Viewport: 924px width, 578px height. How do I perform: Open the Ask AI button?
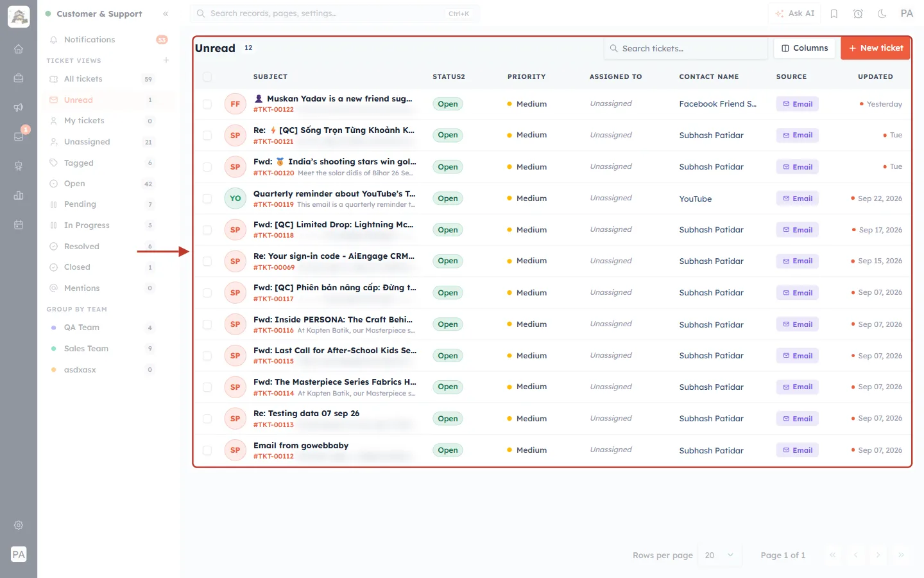click(795, 13)
